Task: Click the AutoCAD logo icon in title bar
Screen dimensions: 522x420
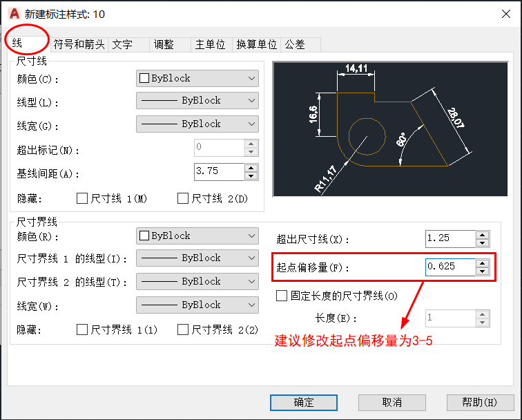Action: click(x=14, y=14)
